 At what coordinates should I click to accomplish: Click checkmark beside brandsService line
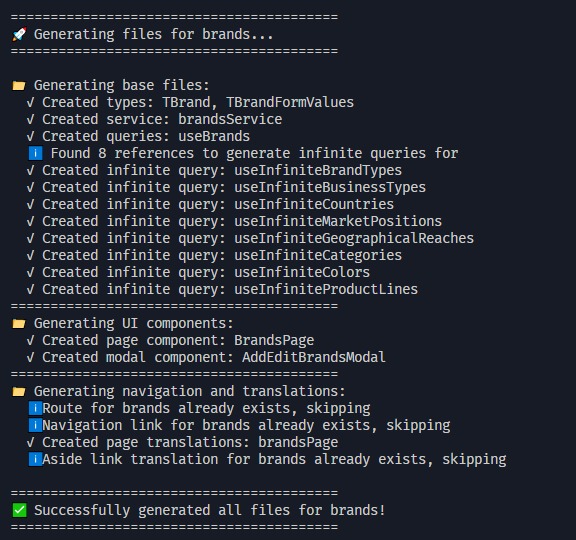[x=30, y=119]
